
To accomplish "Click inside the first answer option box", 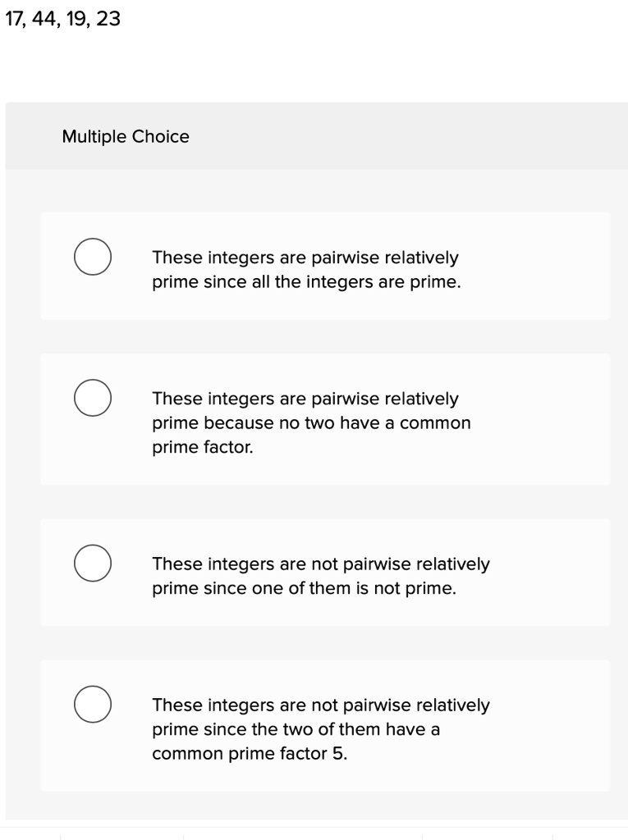I will 325,264.
